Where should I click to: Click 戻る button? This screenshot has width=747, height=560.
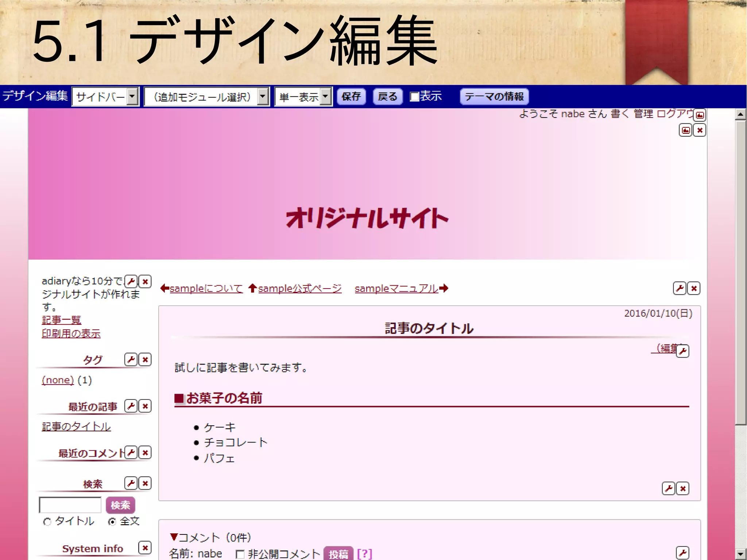coord(388,97)
